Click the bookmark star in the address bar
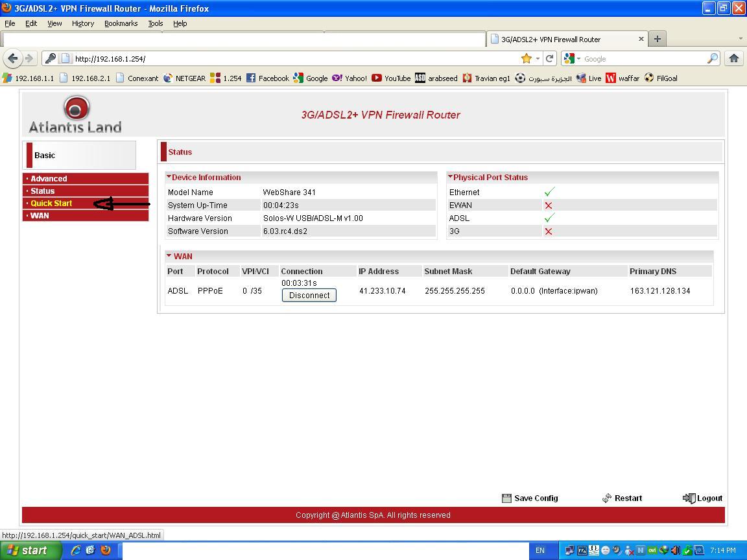 tap(527, 58)
